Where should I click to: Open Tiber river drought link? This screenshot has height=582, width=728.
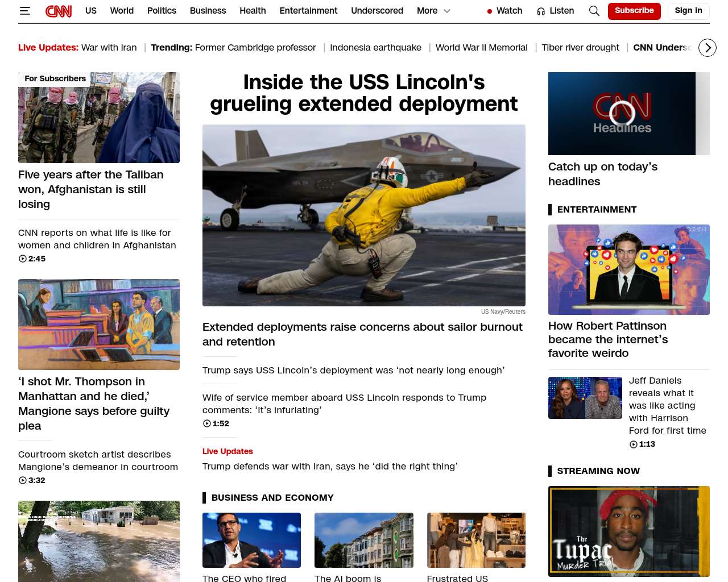(x=580, y=48)
